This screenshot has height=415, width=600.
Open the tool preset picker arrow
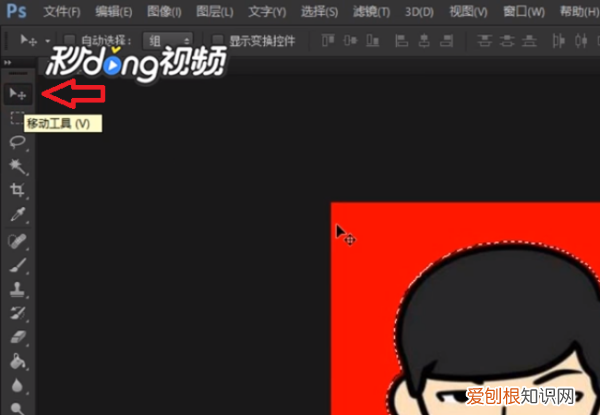click(x=47, y=41)
